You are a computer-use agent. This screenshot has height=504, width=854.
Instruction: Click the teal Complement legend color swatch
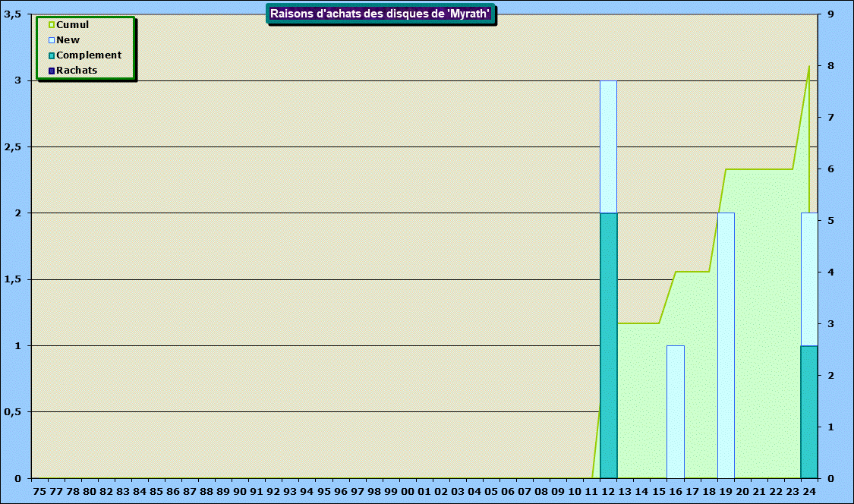(x=52, y=55)
